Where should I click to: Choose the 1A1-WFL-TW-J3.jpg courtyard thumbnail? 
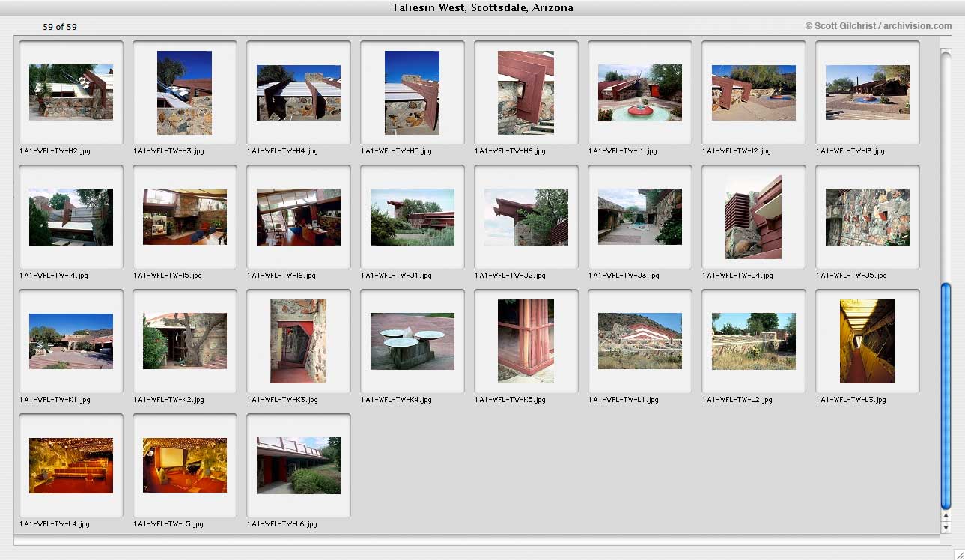(640, 217)
